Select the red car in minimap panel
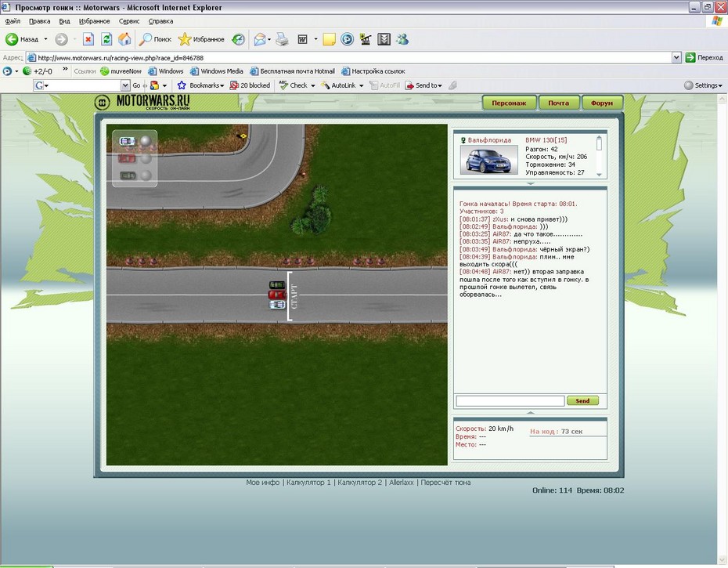This screenshot has width=728, height=568. 126,158
